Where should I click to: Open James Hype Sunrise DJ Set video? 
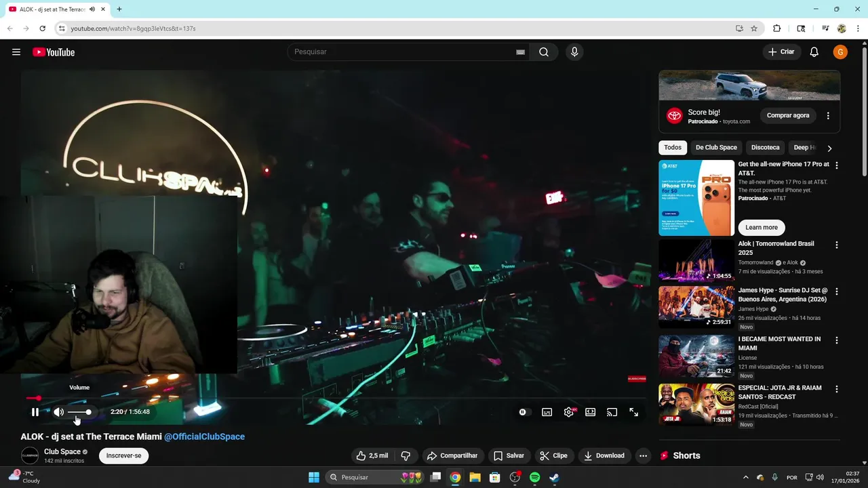696,307
